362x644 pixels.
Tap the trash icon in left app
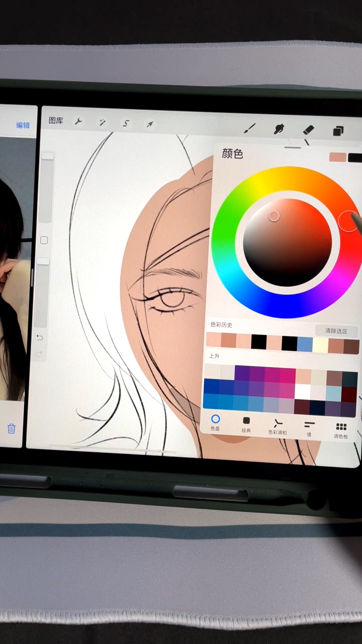point(11,428)
